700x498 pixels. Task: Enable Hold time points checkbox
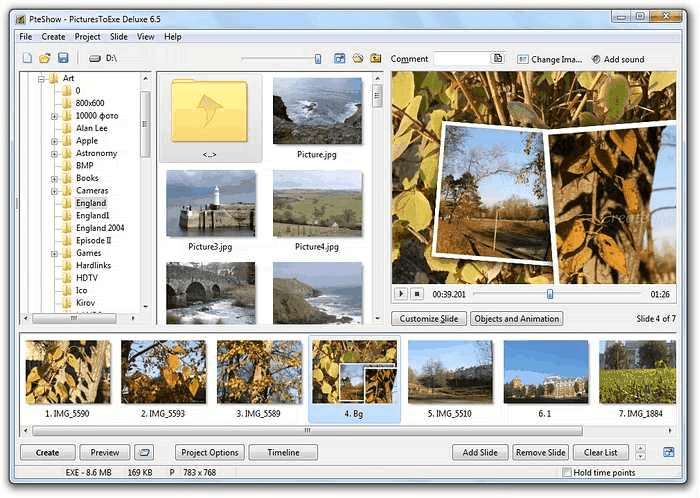point(567,472)
